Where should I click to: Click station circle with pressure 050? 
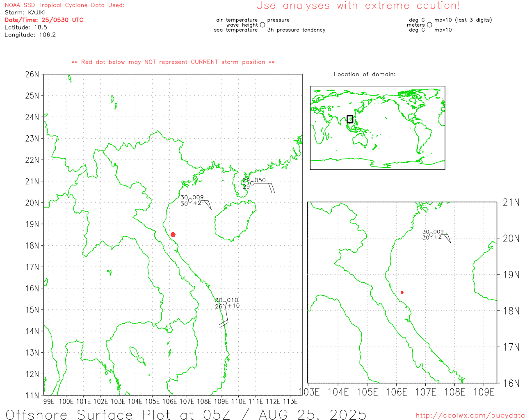pyautogui.click(x=252, y=183)
